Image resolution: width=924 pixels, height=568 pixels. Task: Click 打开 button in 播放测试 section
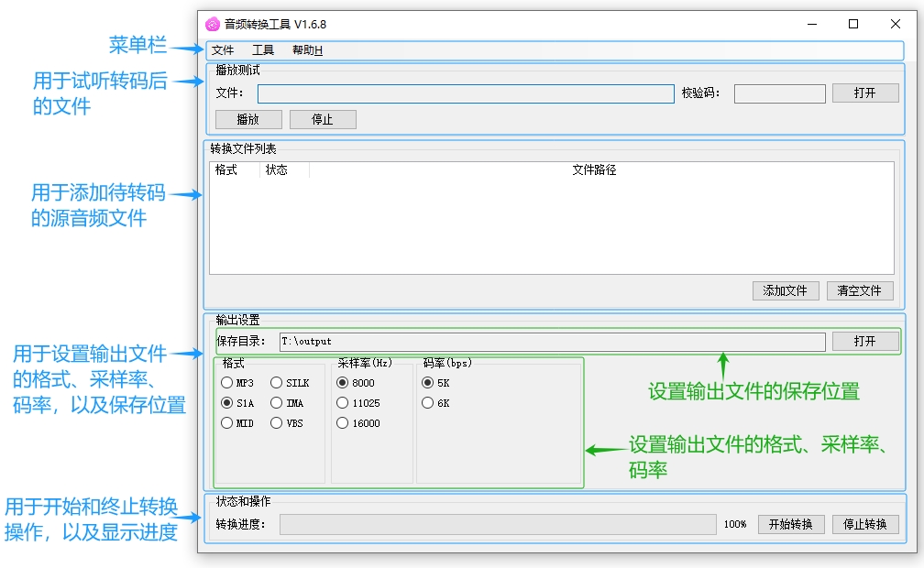coord(865,93)
